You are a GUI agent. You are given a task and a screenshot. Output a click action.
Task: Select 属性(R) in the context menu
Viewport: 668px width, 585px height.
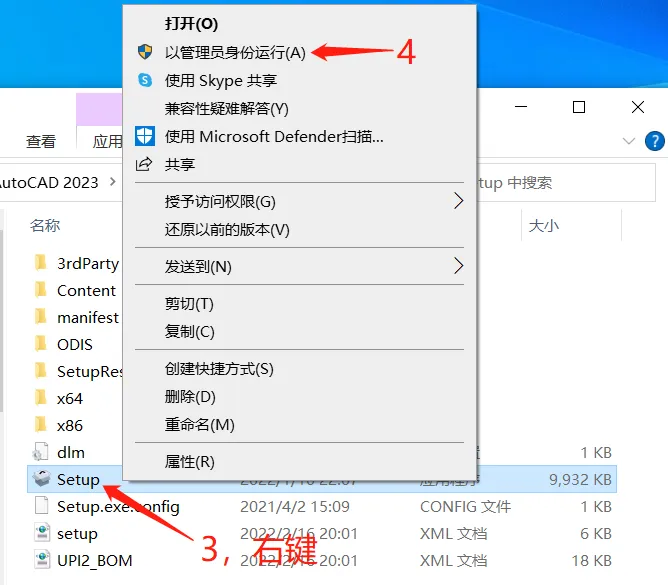[x=190, y=461]
